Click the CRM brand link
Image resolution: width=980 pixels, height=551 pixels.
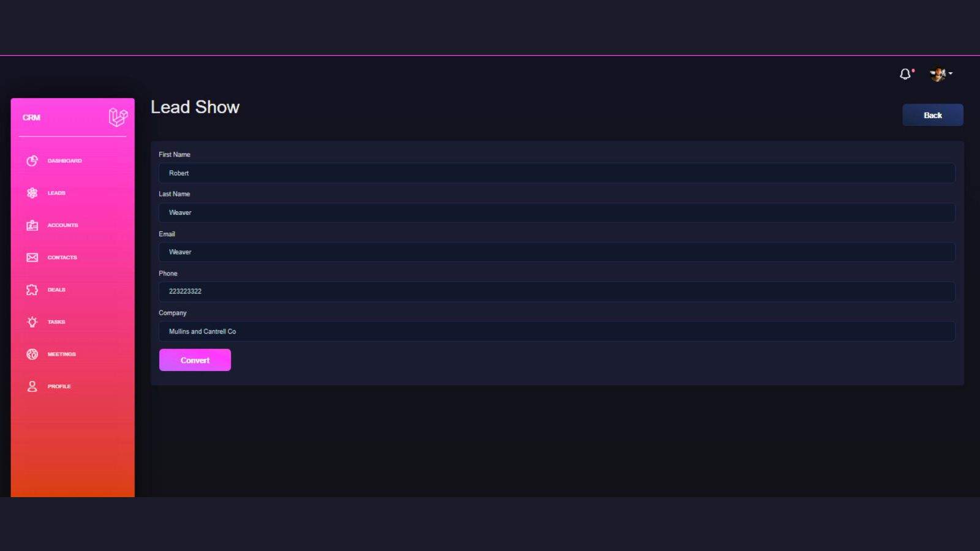[31, 118]
